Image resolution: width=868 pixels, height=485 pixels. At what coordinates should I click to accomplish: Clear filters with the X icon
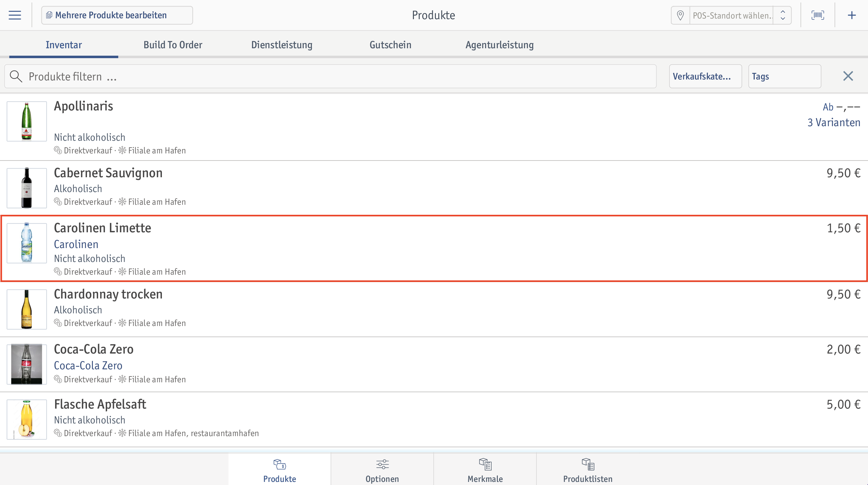(x=848, y=76)
